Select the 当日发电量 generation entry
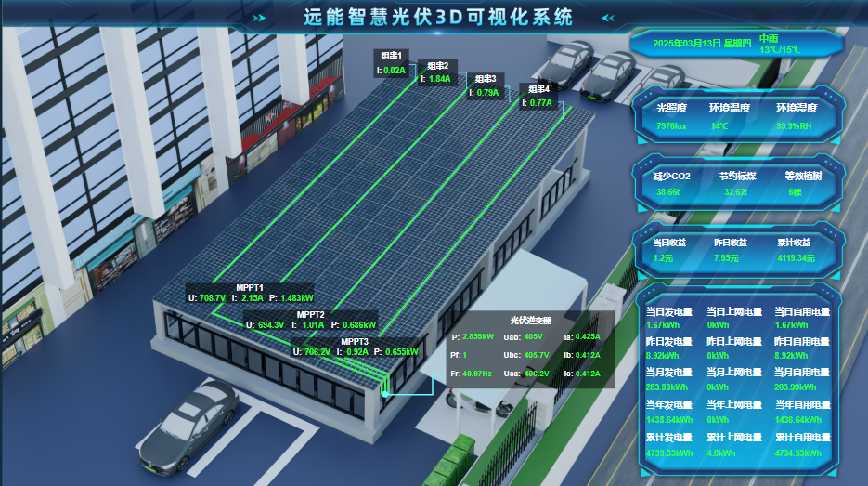 (668, 318)
